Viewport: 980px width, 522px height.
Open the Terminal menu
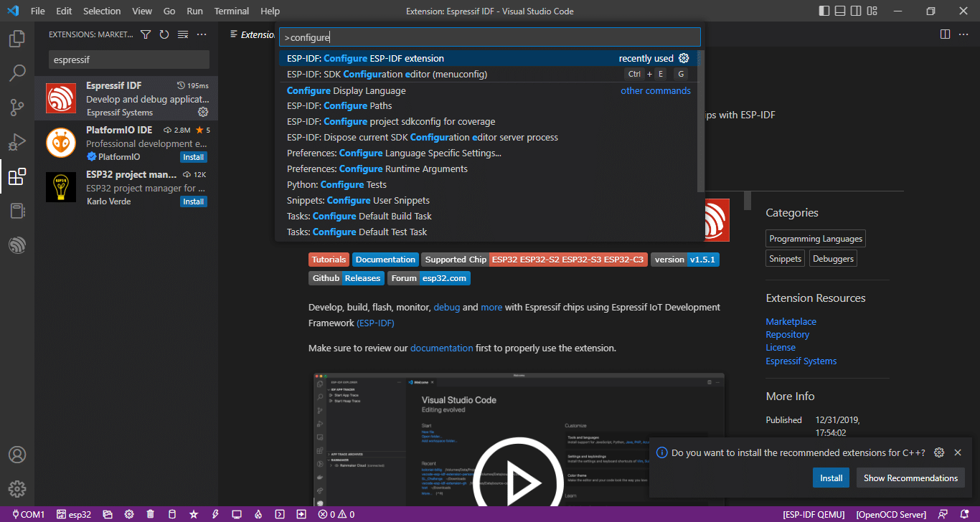tap(232, 11)
